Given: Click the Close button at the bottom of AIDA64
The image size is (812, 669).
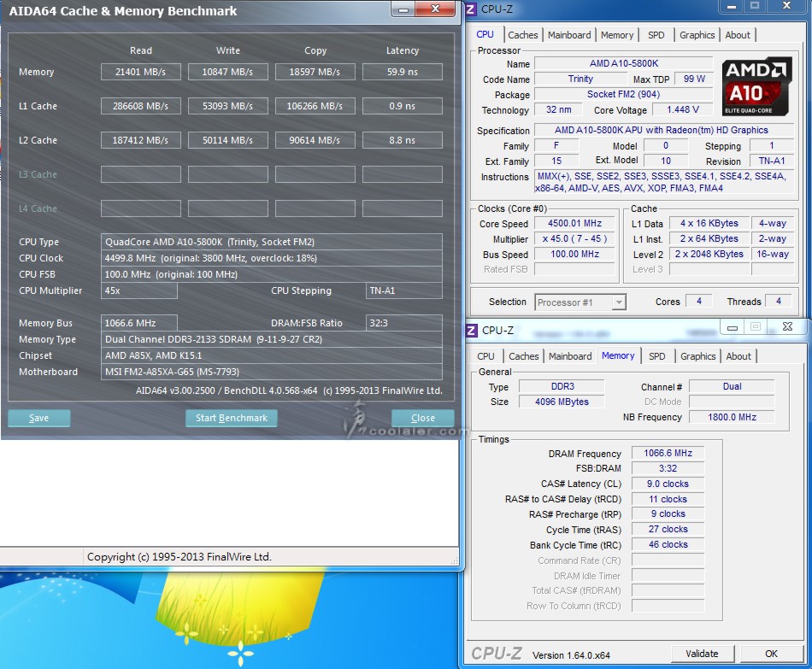Looking at the screenshot, I should 422,418.
